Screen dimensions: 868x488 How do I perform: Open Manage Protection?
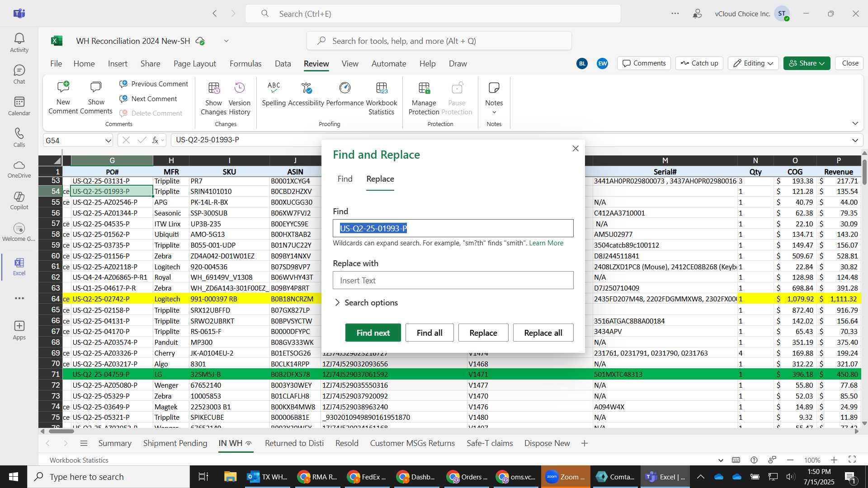(424, 98)
